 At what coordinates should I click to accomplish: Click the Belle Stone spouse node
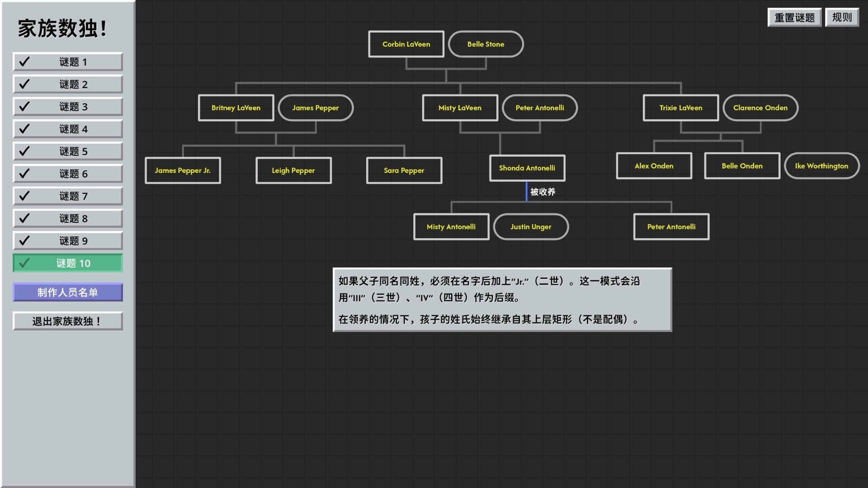(x=486, y=44)
